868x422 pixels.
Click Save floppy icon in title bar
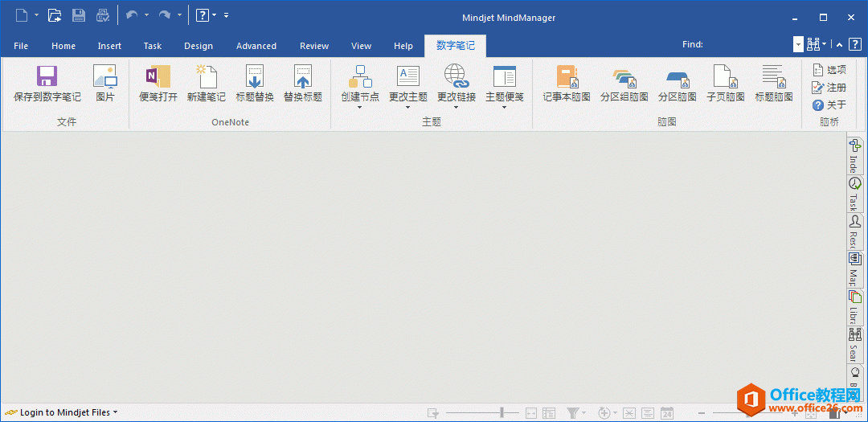(x=79, y=15)
